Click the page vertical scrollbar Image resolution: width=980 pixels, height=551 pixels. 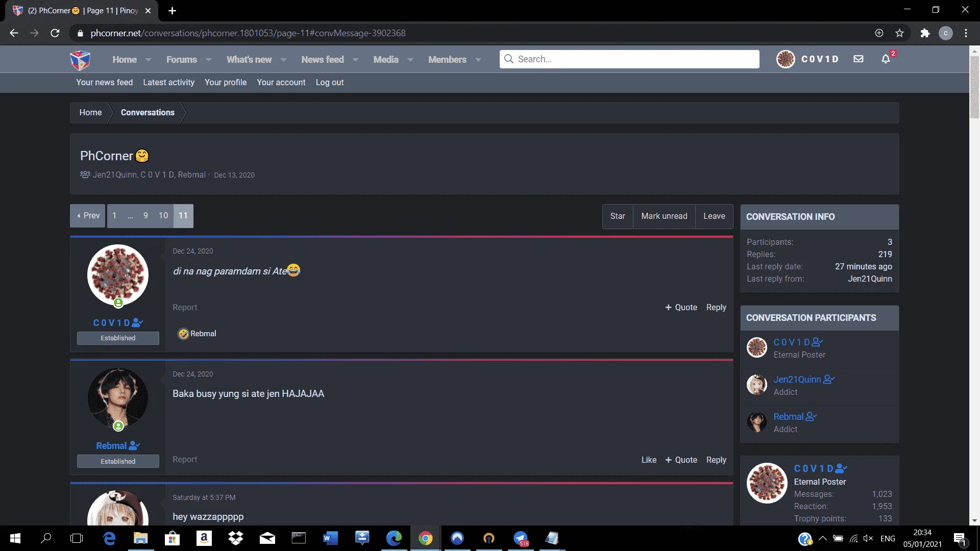coord(974,87)
